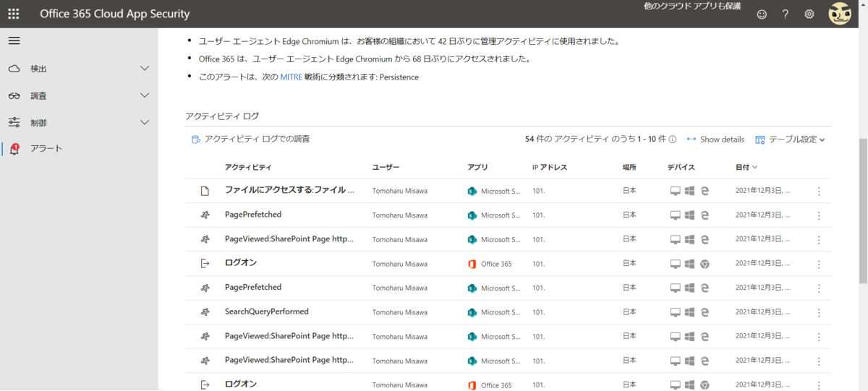Click the Windows OS icon on ファイルにアクセスする row
This screenshot has height=391, width=868.
[x=690, y=192]
